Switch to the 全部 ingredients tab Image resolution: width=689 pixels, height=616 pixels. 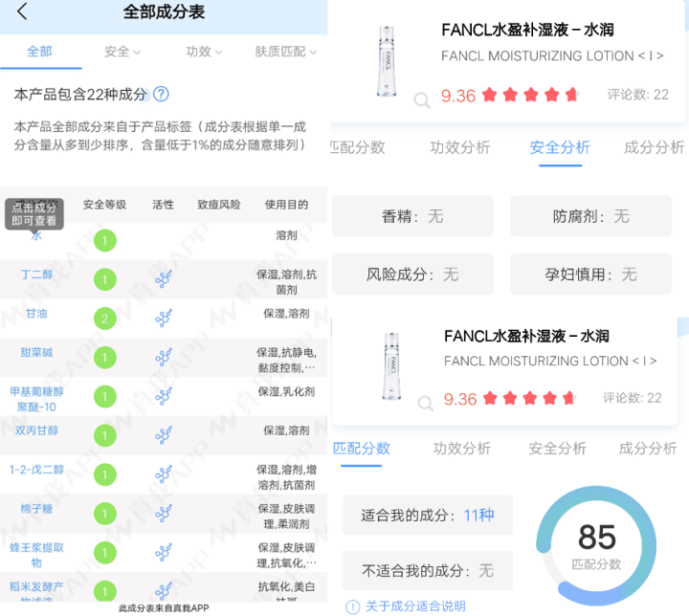[39, 52]
